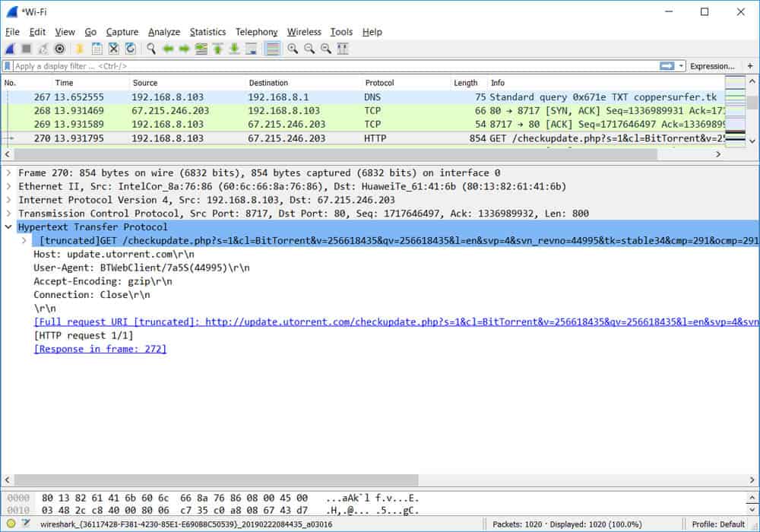Screen dimensions: 760x532
Task: Open capture file properties status icon
Action: click(26, 524)
